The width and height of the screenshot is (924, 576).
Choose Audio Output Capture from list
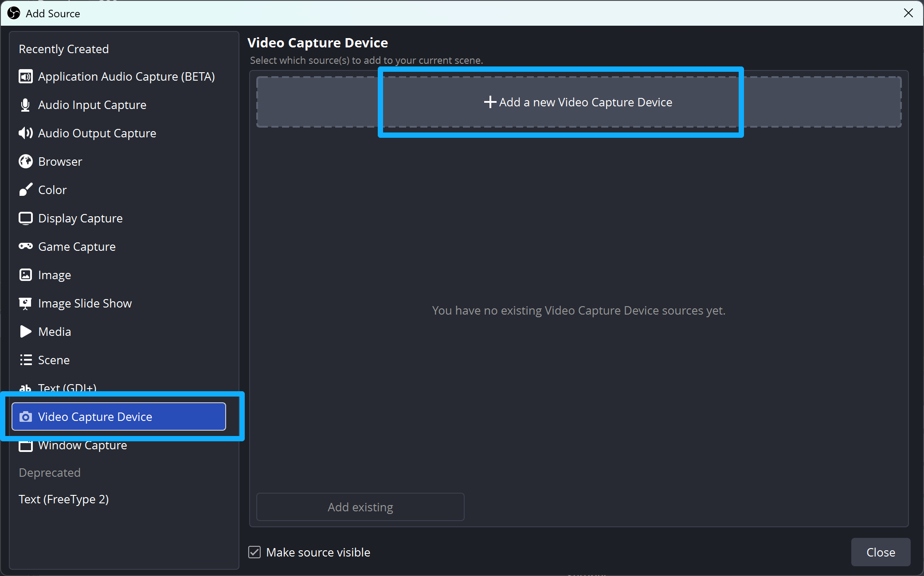[119, 133]
